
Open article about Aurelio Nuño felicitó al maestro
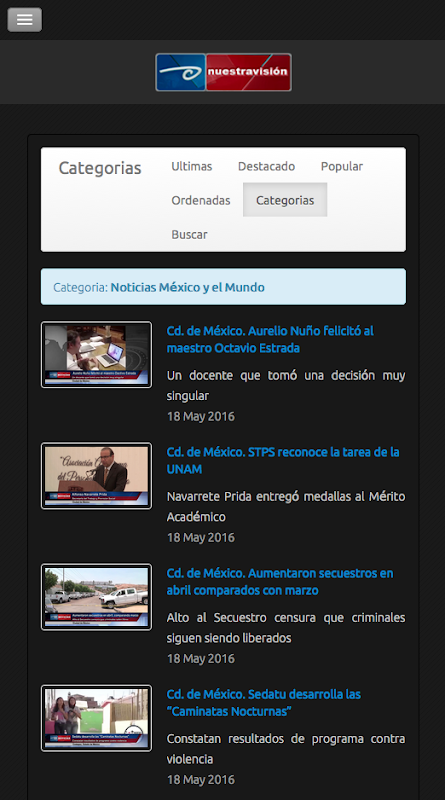[x=270, y=339]
